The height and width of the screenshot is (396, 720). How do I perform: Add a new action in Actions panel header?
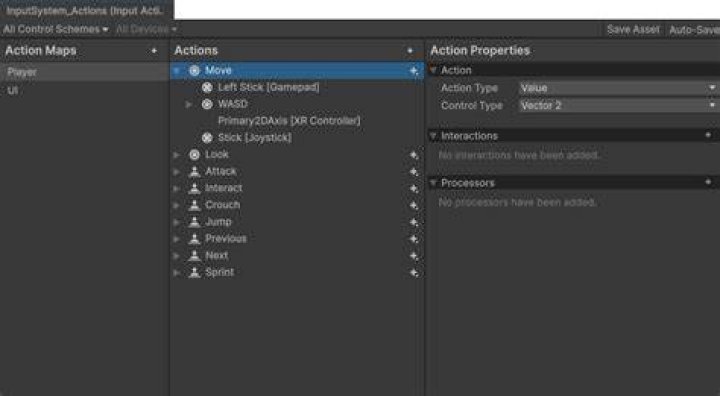[410, 51]
